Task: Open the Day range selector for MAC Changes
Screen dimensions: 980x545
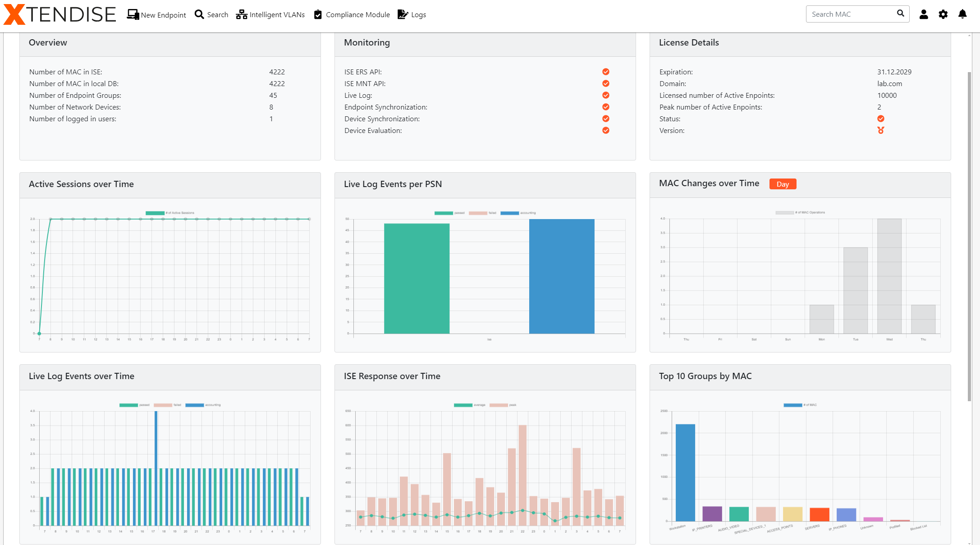Action: [783, 184]
